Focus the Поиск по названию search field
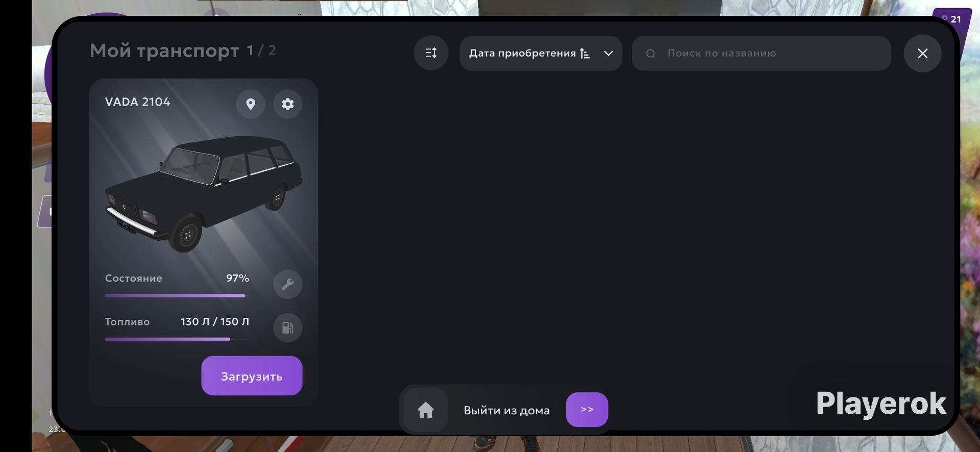 [x=762, y=53]
